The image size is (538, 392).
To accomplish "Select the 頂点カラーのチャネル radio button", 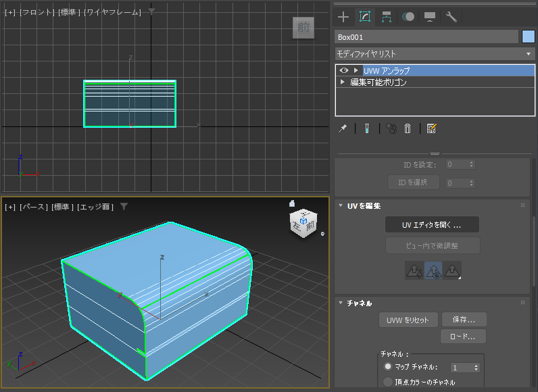I will (388, 382).
